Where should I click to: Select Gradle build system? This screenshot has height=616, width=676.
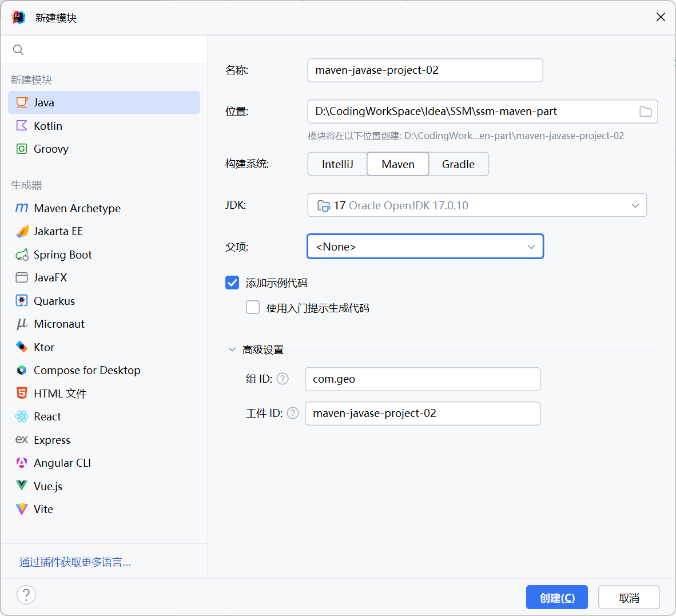tap(458, 164)
